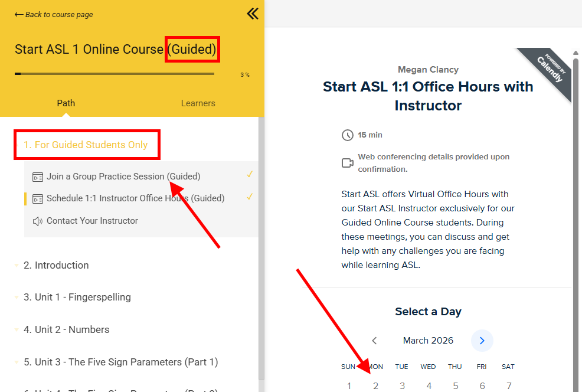
Task: Switch to the Path tab
Action: [66, 103]
